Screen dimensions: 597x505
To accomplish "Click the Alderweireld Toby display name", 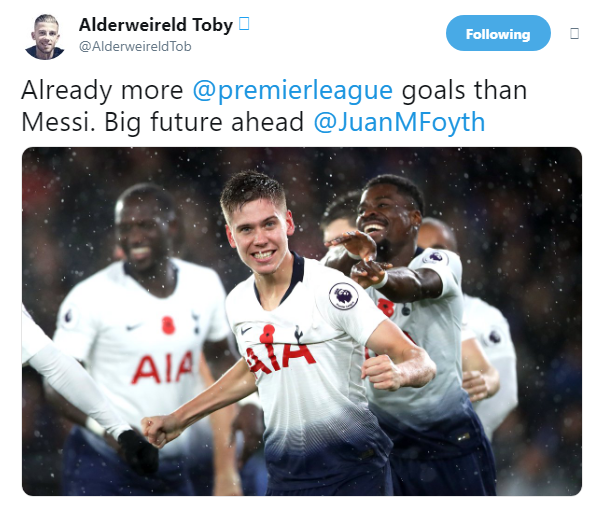I will (x=156, y=25).
